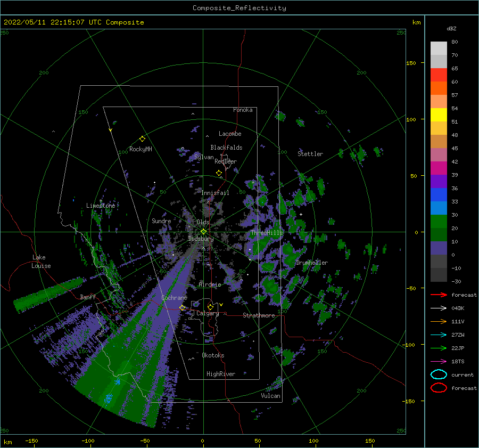Click the yellow diamond marker south of RedDeer
This screenshot has width=479, height=448.
[x=219, y=173]
